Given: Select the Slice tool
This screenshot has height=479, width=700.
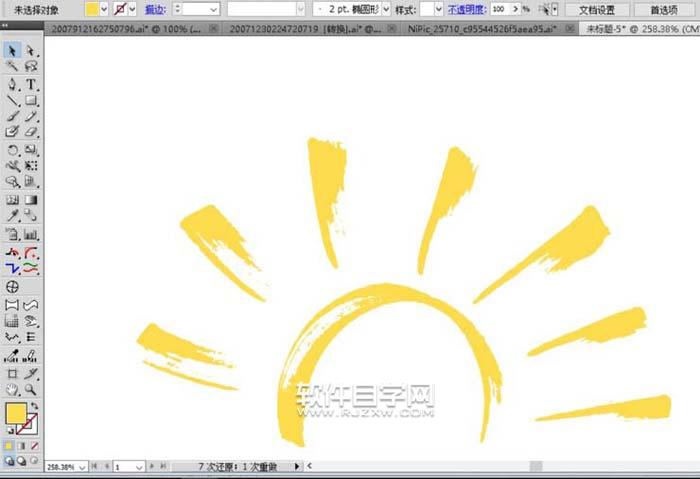Looking at the screenshot, I should point(31,373).
